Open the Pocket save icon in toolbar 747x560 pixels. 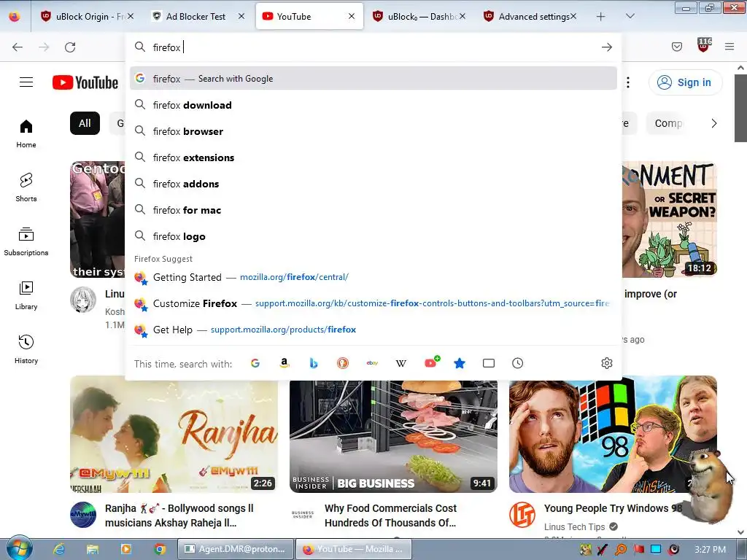pos(676,47)
